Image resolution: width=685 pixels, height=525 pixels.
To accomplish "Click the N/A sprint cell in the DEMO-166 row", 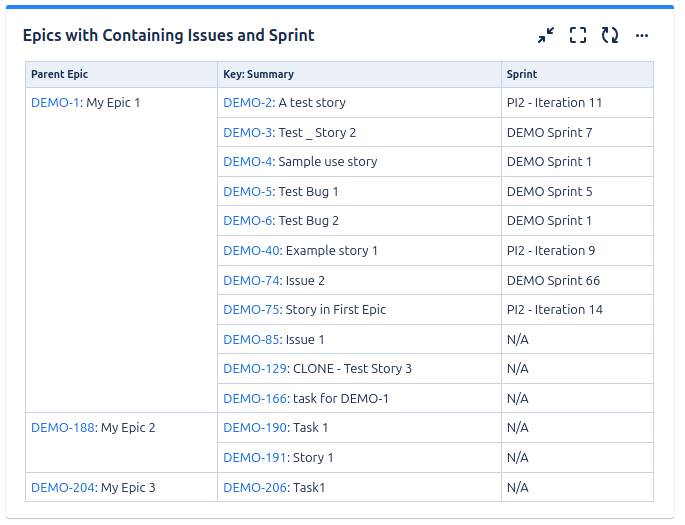I will [x=577, y=398].
